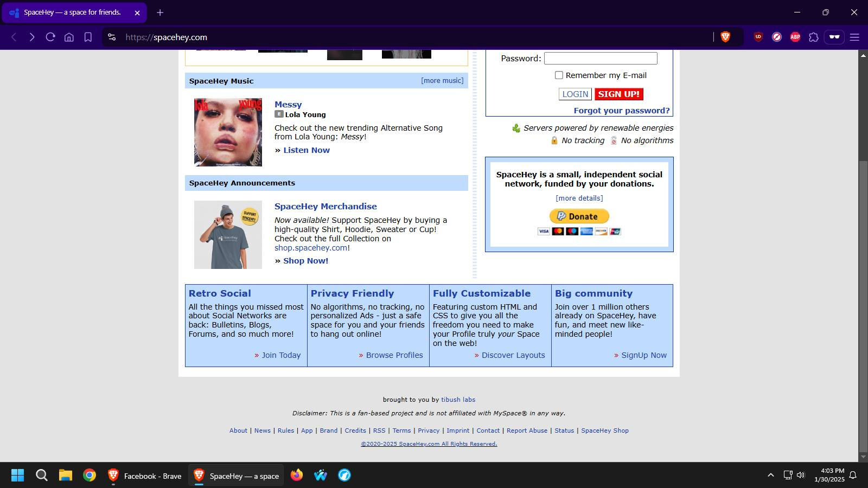Open the Privacy footer link

(x=429, y=431)
